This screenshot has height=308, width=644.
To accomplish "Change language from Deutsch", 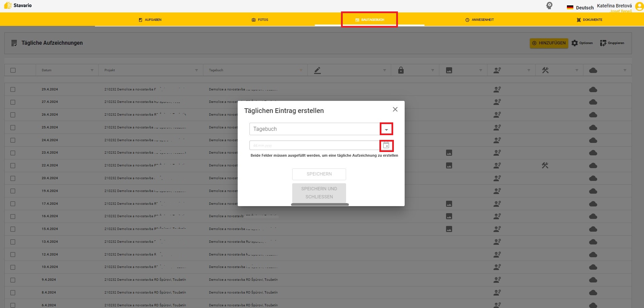I will [580, 7].
